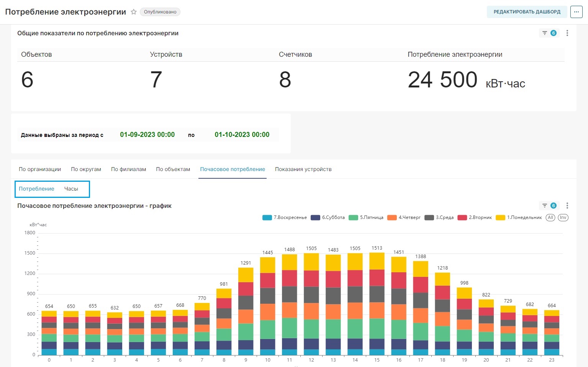Screen dimensions: 588x367
Task: Open the three-dots dashboard menu button
Action: pos(576,12)
